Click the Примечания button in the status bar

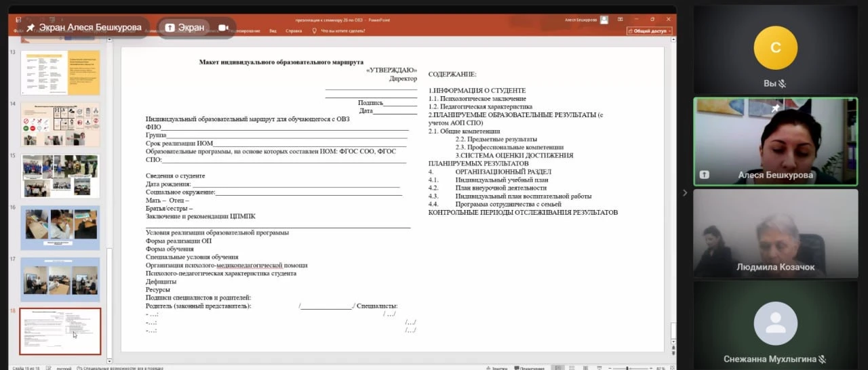529,368
